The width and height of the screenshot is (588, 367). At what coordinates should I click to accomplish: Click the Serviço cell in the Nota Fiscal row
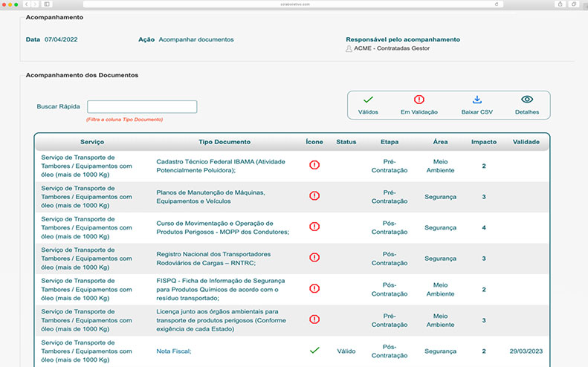point(87,351)
